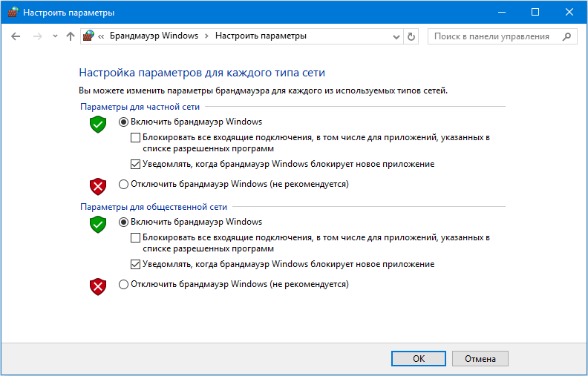Click the OK button
Viewport: 588px width, 376px height.
coord(418,358)
